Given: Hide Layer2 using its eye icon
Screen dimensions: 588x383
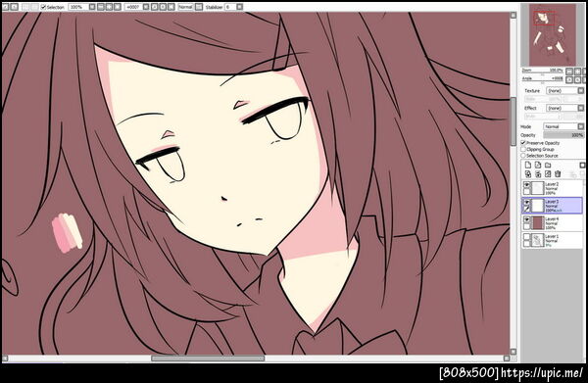Looking at the screenshot, I should pyautogui.click(x=527, y=185).
